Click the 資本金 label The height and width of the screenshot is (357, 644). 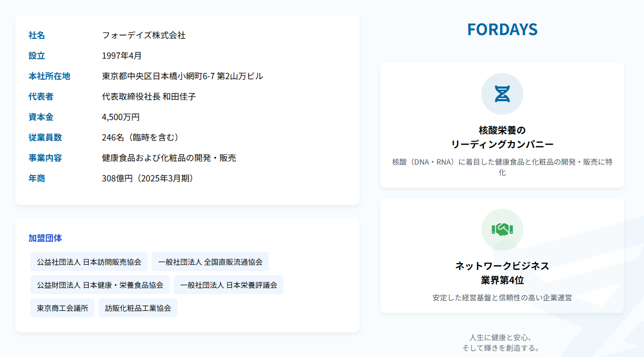point(41,117)
